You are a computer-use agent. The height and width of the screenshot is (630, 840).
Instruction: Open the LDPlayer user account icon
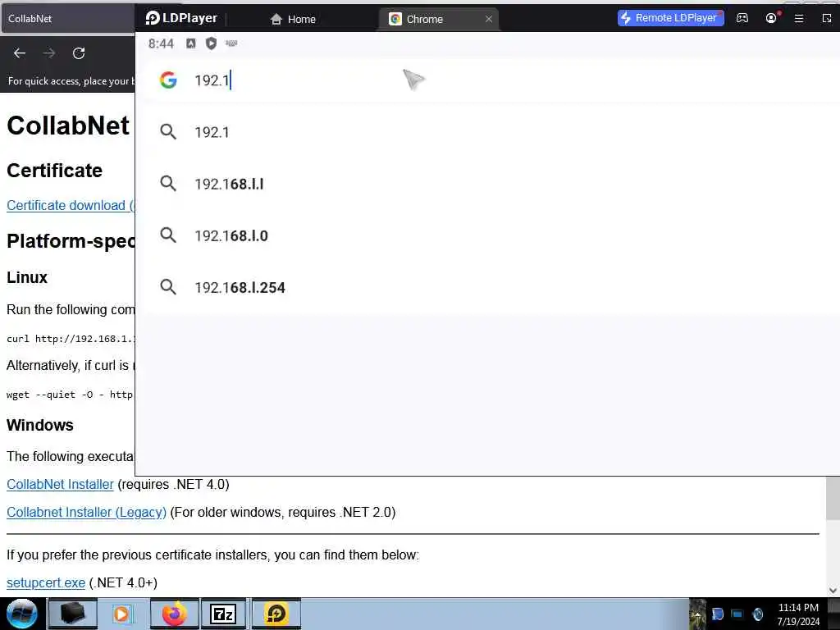[771, 18]
